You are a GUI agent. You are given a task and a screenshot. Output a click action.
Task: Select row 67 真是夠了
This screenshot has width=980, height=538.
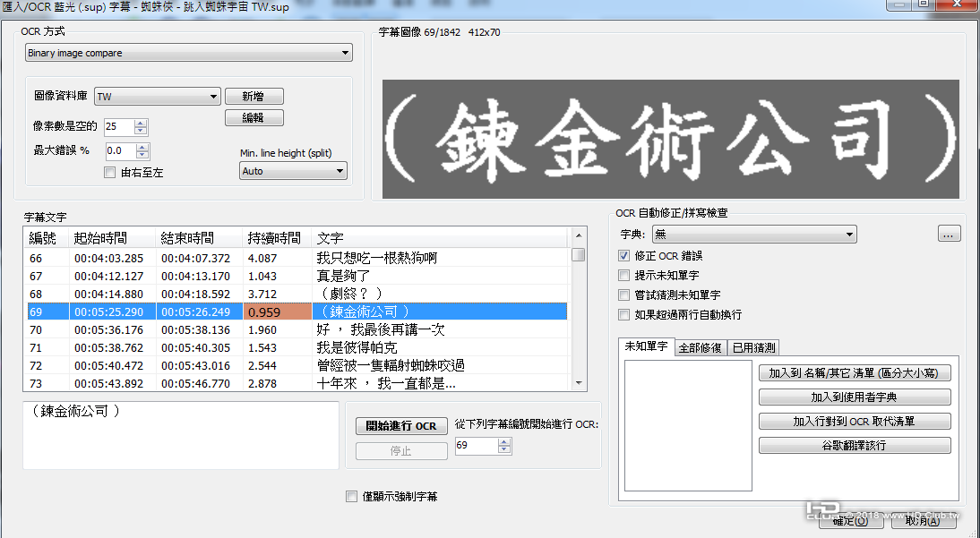tap(297, 277)
